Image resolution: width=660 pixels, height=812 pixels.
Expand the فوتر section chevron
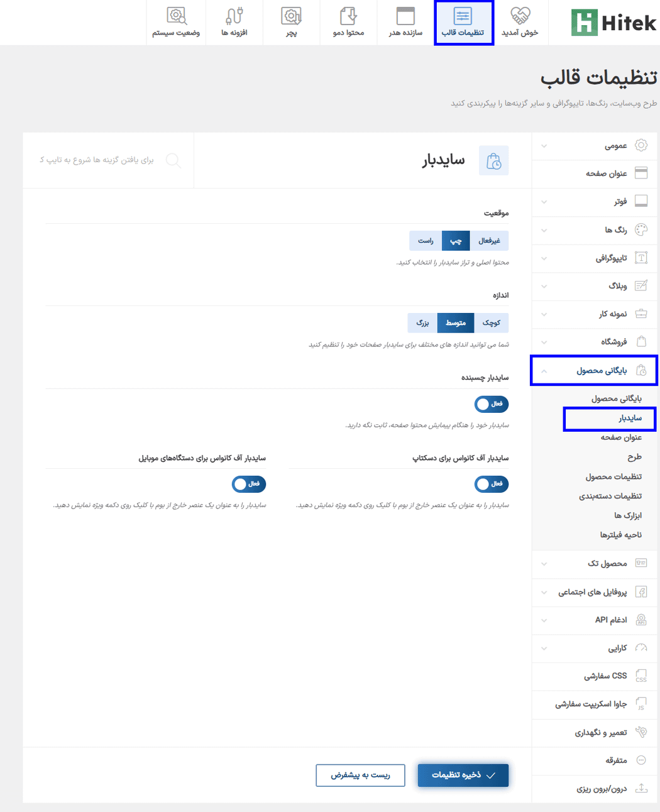tap(544, 202)
